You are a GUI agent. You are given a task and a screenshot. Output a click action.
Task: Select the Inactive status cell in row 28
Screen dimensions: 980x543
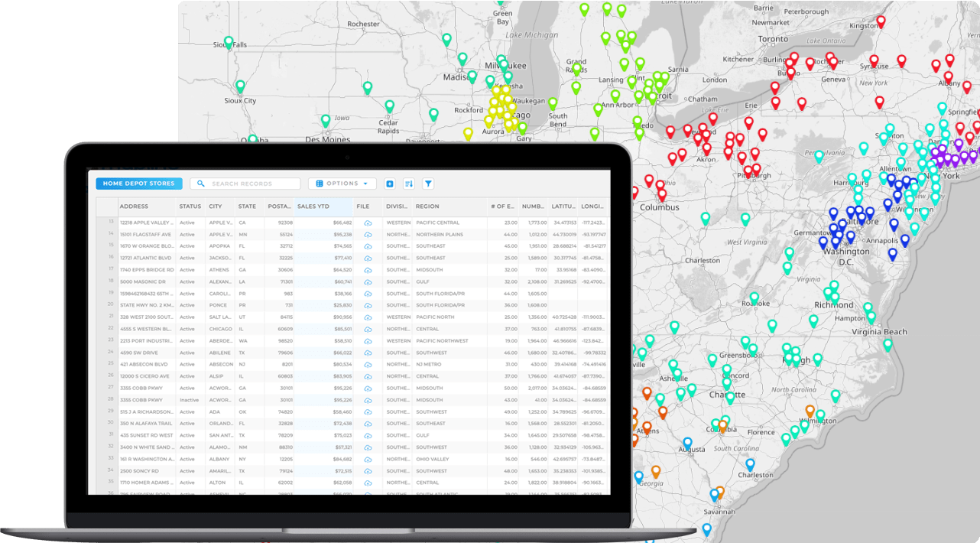coord(189,400)
